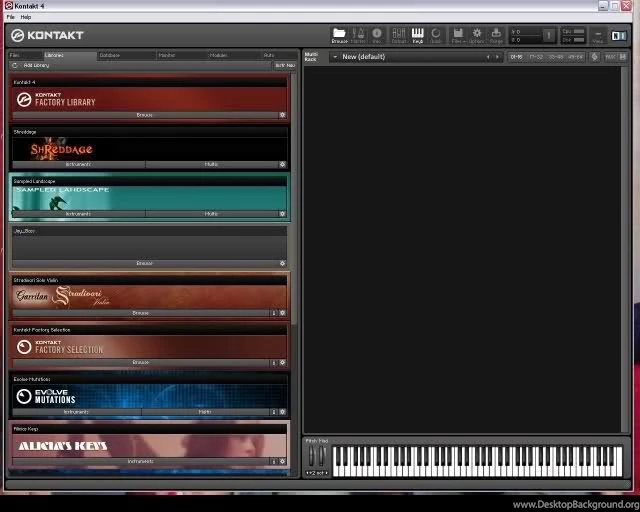Switch rack to page 17-32
640x512 pixels.
click(536, 57)
